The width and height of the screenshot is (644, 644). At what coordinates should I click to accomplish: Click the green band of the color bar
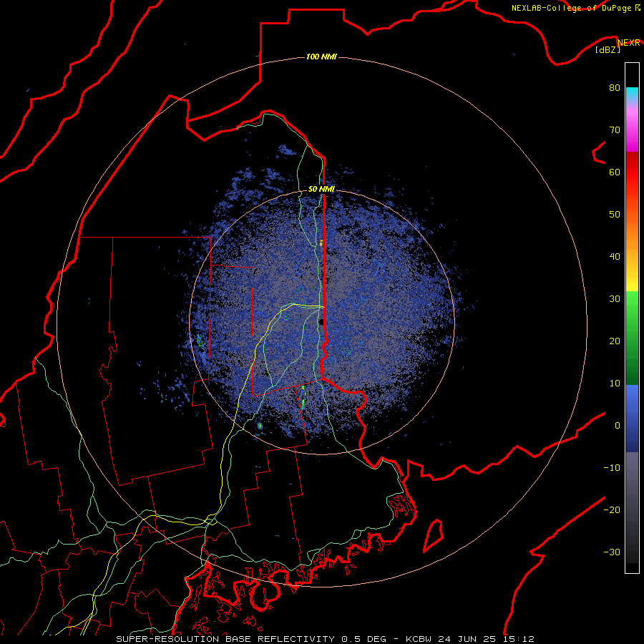pos(632,338)
